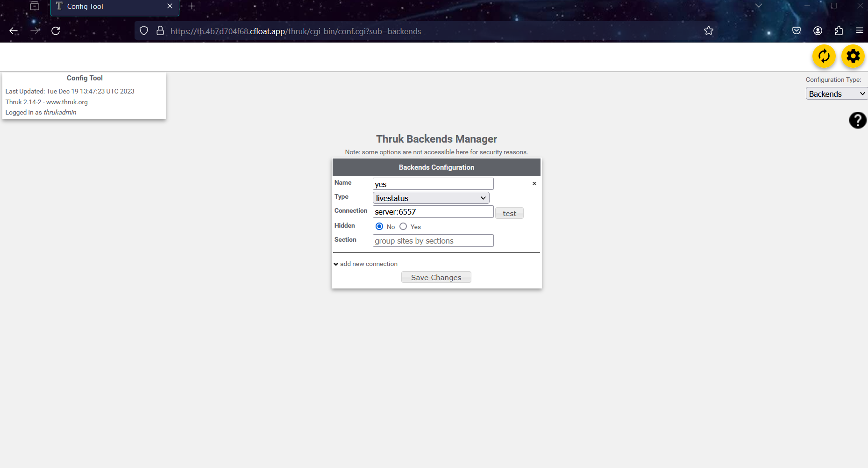Click the Connection field server:6557

[433, 212]
